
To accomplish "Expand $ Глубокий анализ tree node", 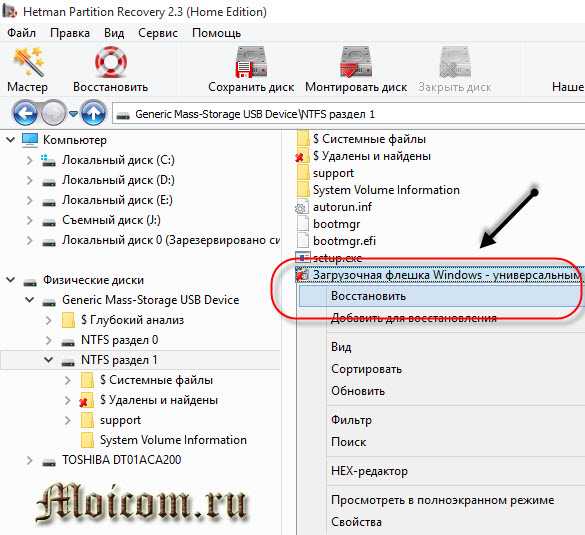I will 49,320.
